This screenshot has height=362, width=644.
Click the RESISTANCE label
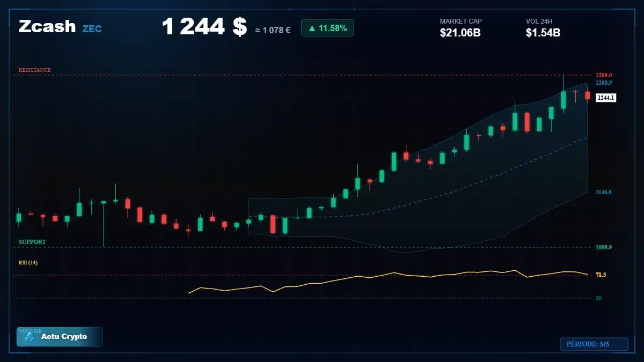tap(35, 70)
